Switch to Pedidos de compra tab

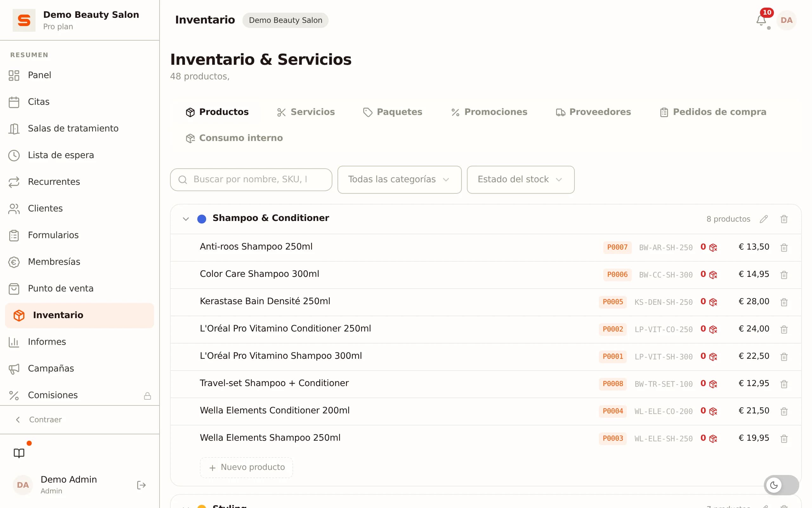713,112
